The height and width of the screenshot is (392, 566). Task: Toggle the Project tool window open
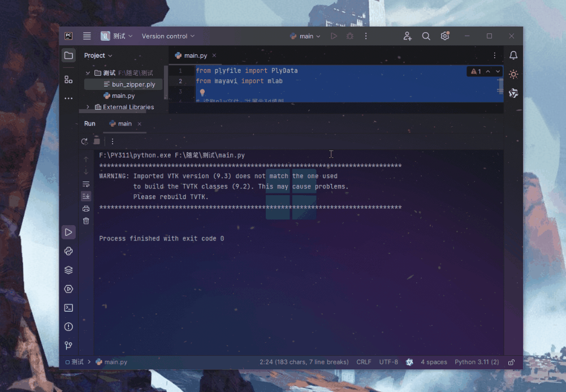tap(68, 55)
